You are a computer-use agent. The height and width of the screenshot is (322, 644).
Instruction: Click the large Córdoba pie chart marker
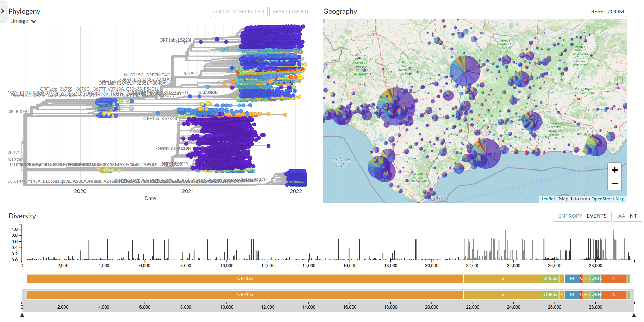(465, 70)
